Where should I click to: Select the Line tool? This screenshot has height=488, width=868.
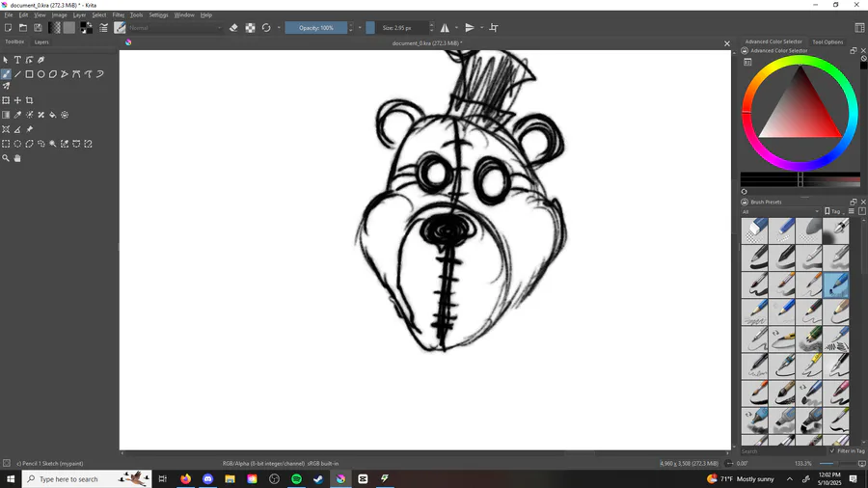[17, 74]
